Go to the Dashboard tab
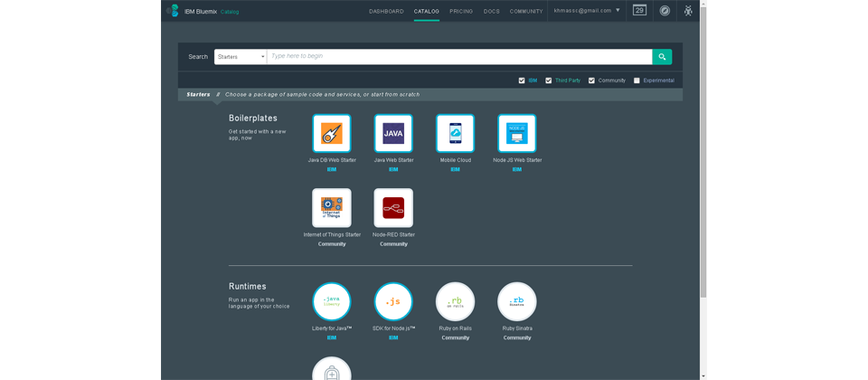 coord(386,11)
